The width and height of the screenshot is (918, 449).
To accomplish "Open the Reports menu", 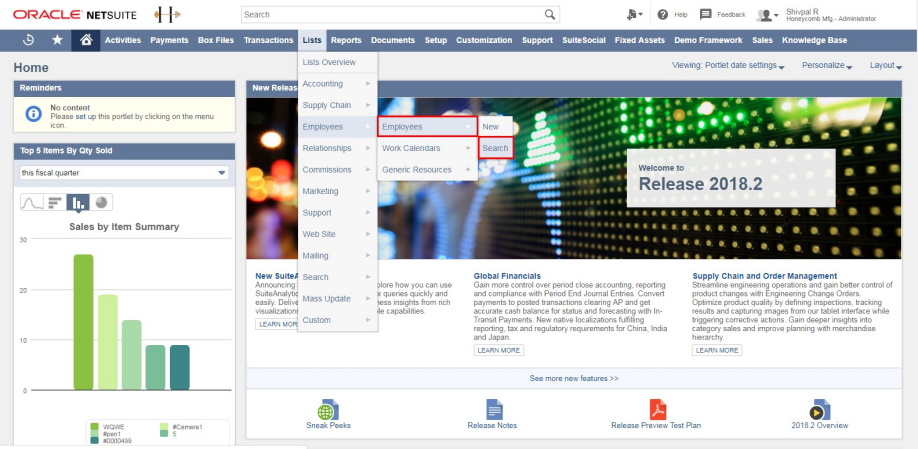I will (x=346, y=40).
